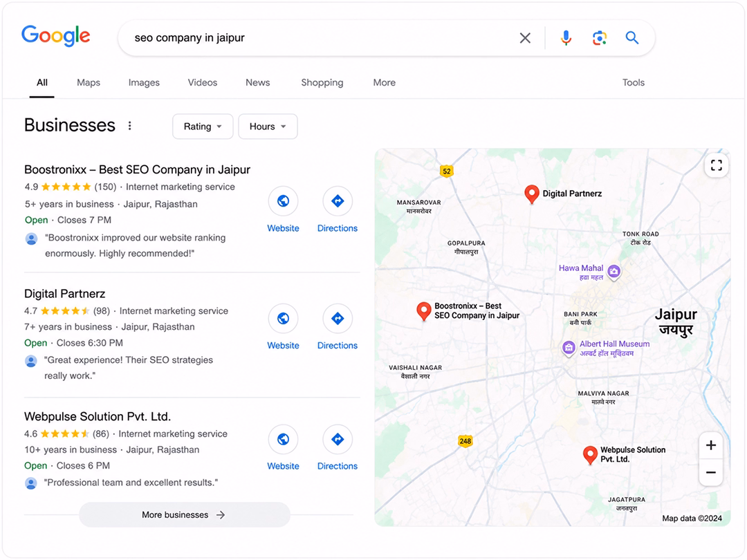This screenshot has height=560, width=747.
Task: Click Webpulse Solution Directions icon
Action: click(338, 439)
